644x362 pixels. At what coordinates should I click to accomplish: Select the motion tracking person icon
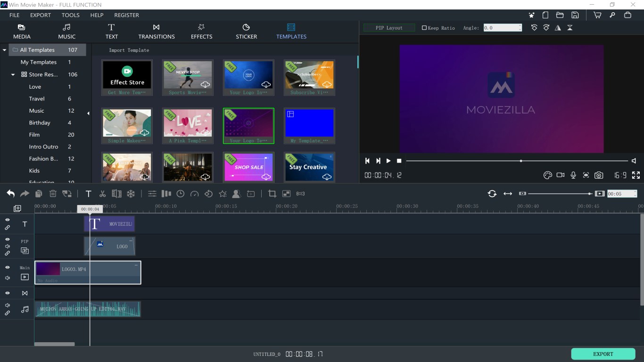236,193
